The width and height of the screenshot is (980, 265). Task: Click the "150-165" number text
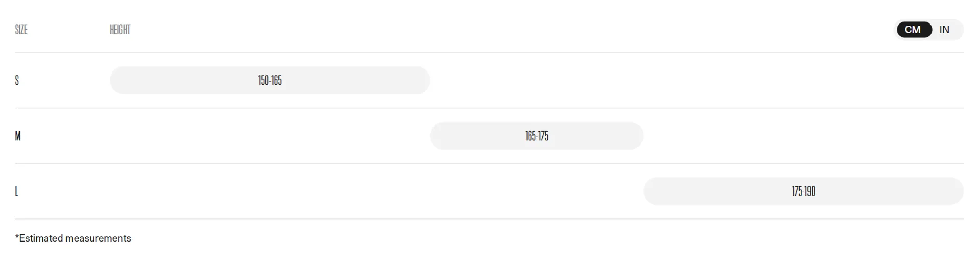pyautogui.click(x=269, y=80)
